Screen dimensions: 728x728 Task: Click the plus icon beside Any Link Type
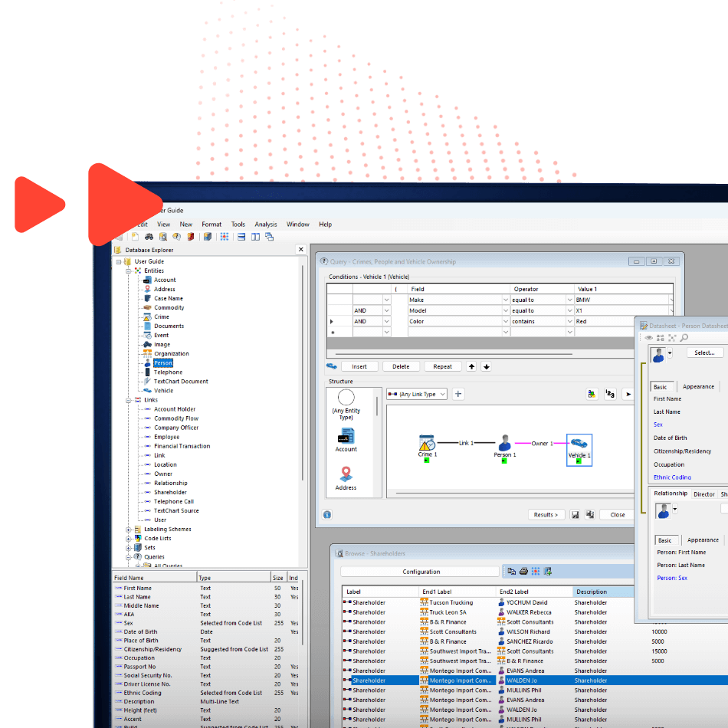[x=457, y=393]
